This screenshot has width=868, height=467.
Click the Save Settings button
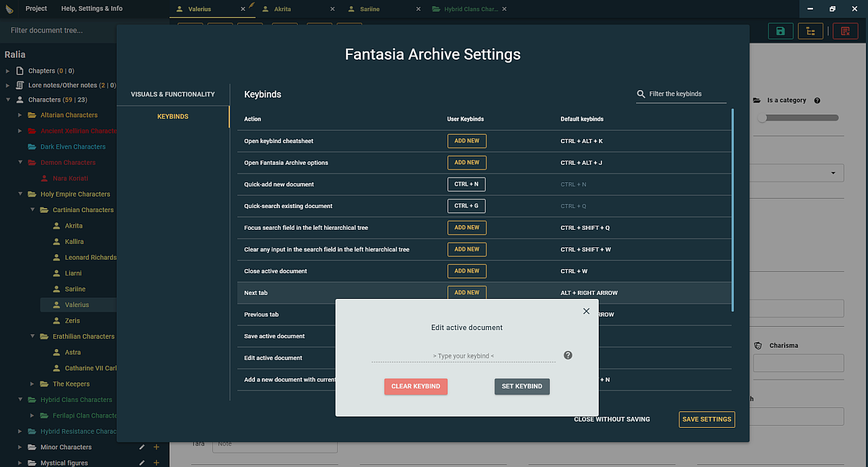point(707,420)
